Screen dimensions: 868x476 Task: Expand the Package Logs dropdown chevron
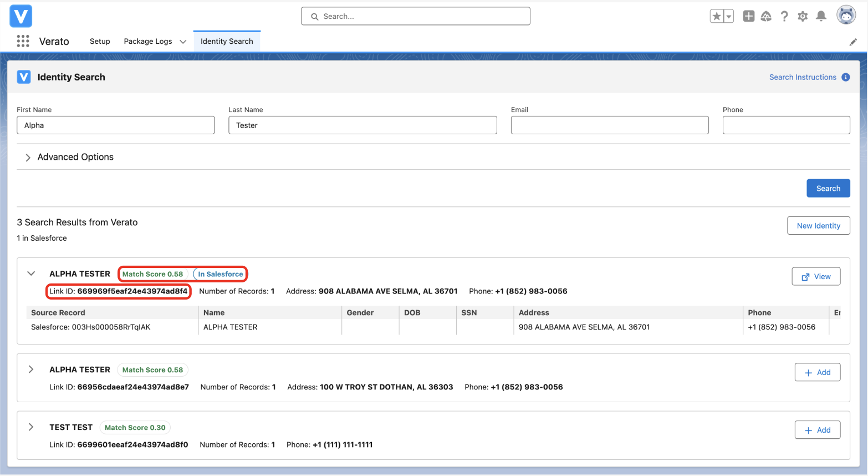click(x=183, y=42)
